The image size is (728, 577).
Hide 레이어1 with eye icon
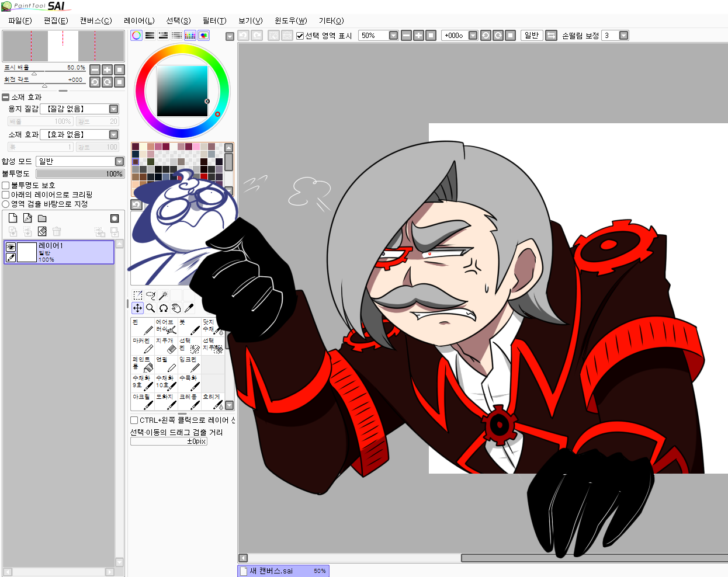[11, 247]
